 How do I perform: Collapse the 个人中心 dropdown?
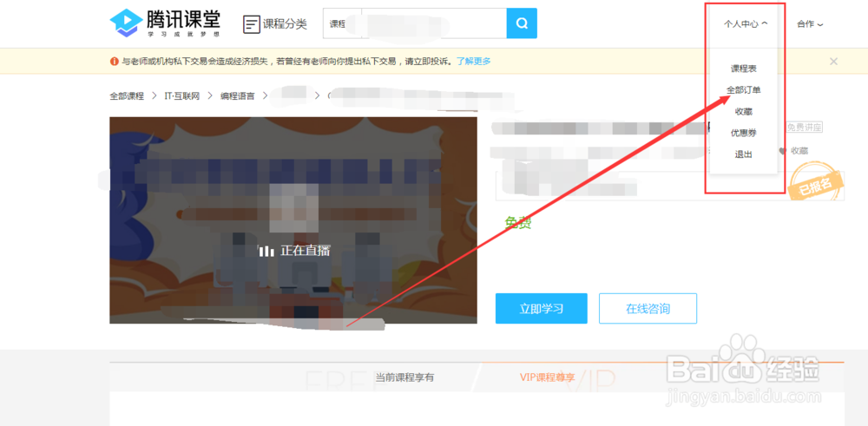pos(745,23)
